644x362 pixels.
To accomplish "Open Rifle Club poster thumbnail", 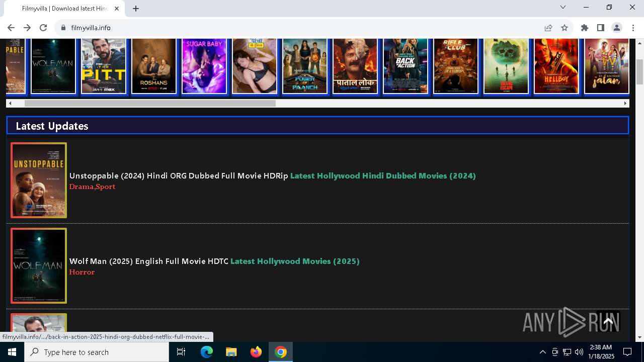I will pyautogui.click(x=455, y=66).
